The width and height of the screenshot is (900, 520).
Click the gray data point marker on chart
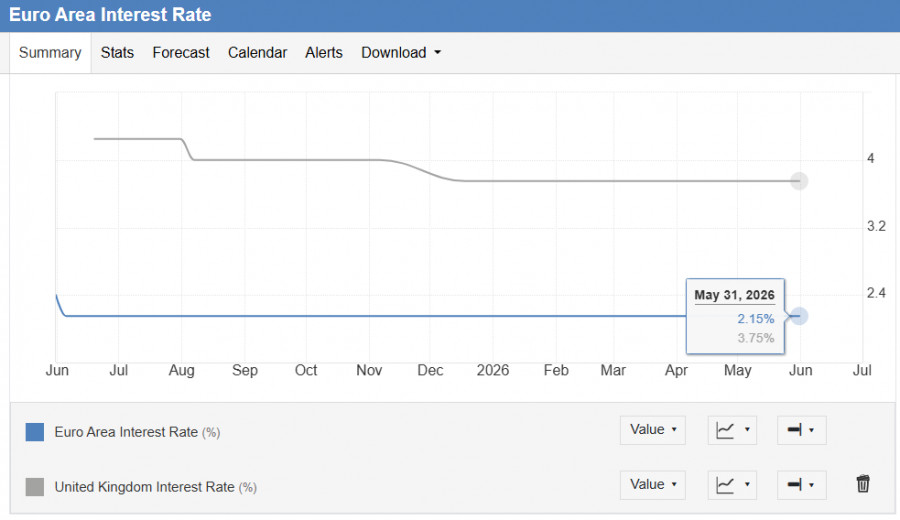(799, 181)
